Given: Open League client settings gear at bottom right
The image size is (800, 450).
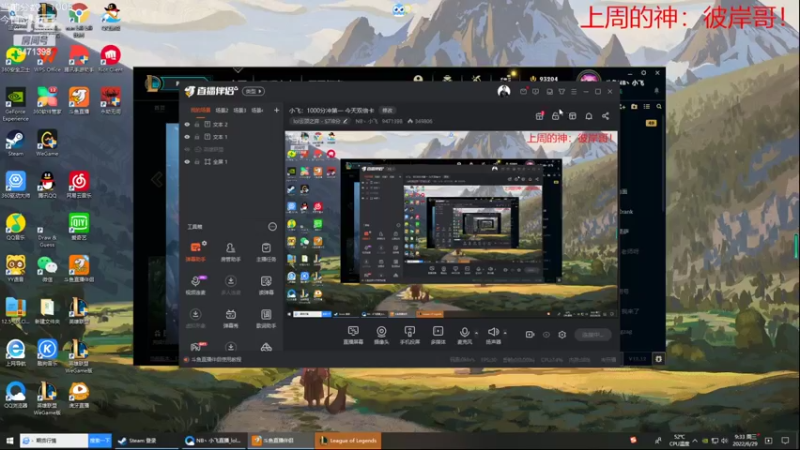Looking at the screenshot, I should pos(659,359).
